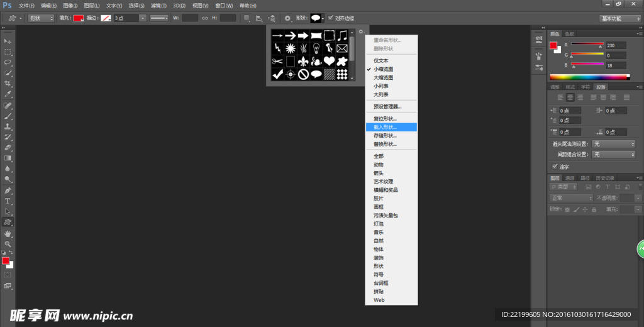Viewport: 644px width, 327px height.
Task: Select the Zoom magnifier tool
Action: [8, 243]
